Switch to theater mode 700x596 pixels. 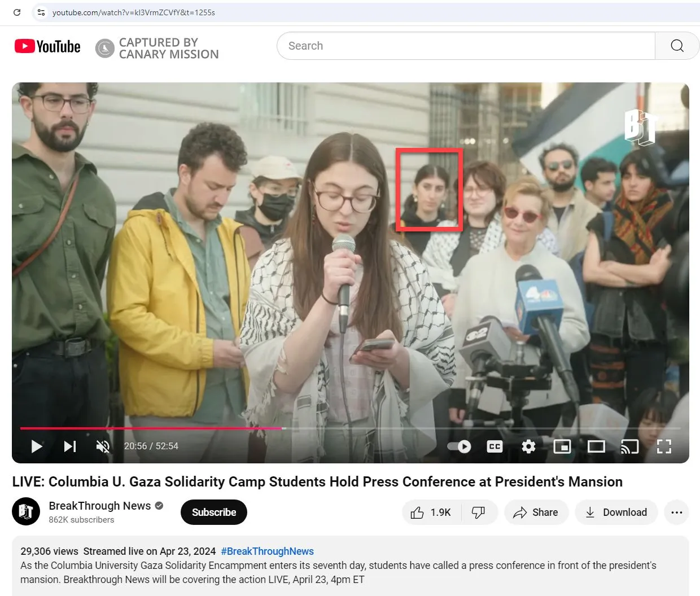coord(596,446)
